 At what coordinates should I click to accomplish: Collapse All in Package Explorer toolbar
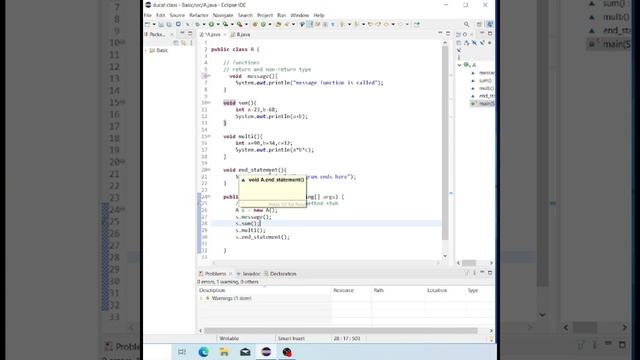click(x=176, y=42)
